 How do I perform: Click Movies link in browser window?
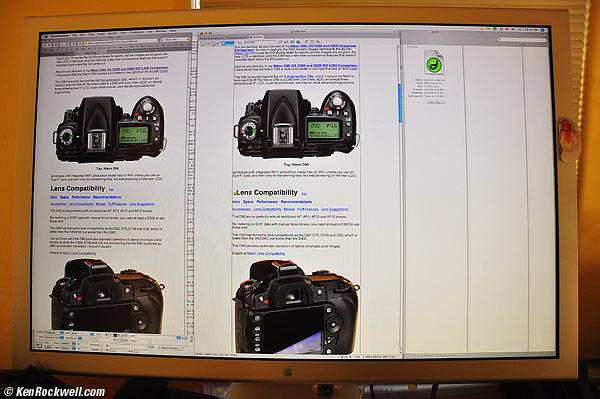click(x=100, y=204)
